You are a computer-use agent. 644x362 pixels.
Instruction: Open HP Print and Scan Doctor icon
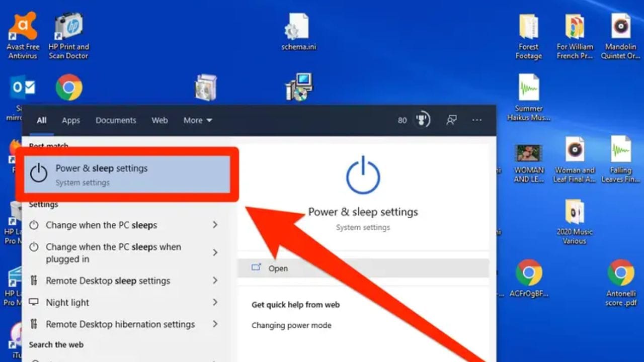tap(68, 28)
